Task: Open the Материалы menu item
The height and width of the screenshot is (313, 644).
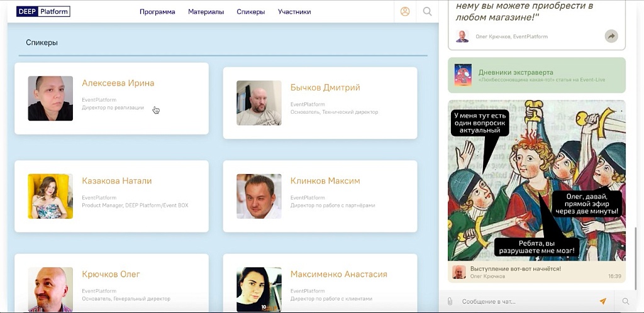Action: click(206, 11)
